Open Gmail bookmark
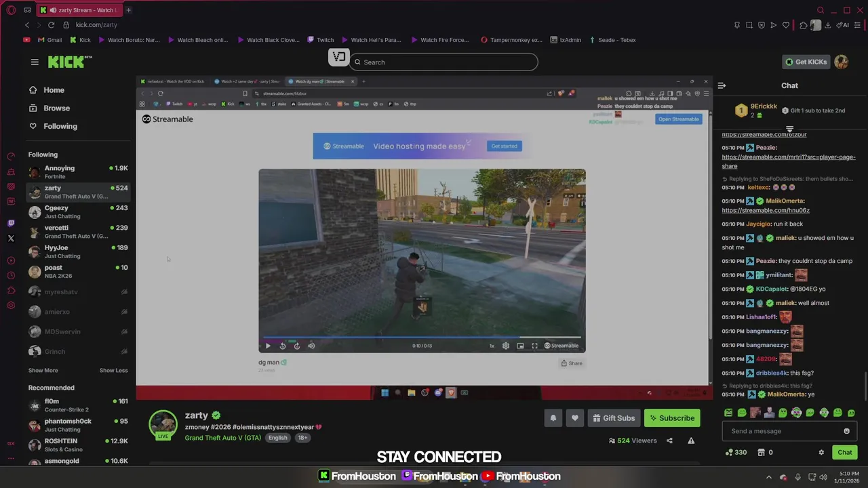Image resolution: width=868 pixels, height=488 pixels. (x=50, y=40)
